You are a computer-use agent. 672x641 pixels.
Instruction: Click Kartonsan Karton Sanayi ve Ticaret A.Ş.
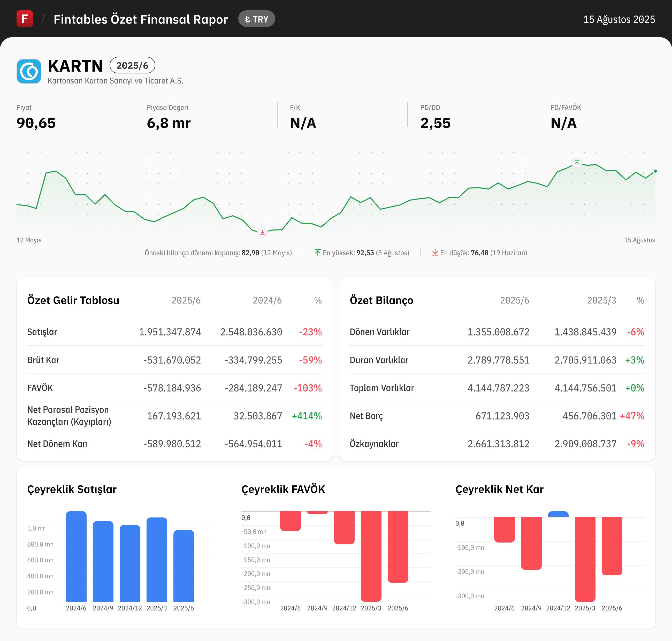coord(116,81)
